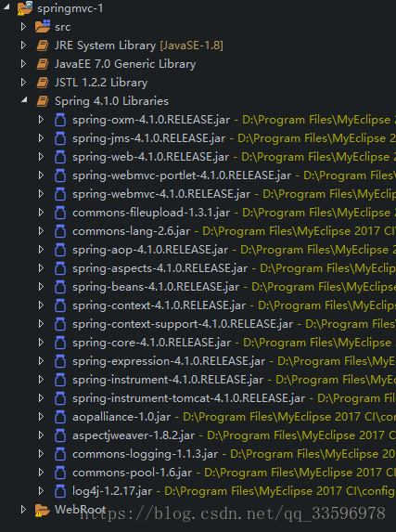Select commons-fileupload-1.3.1.jar
This screenshot has width=396, height=532.
point(151,213)
